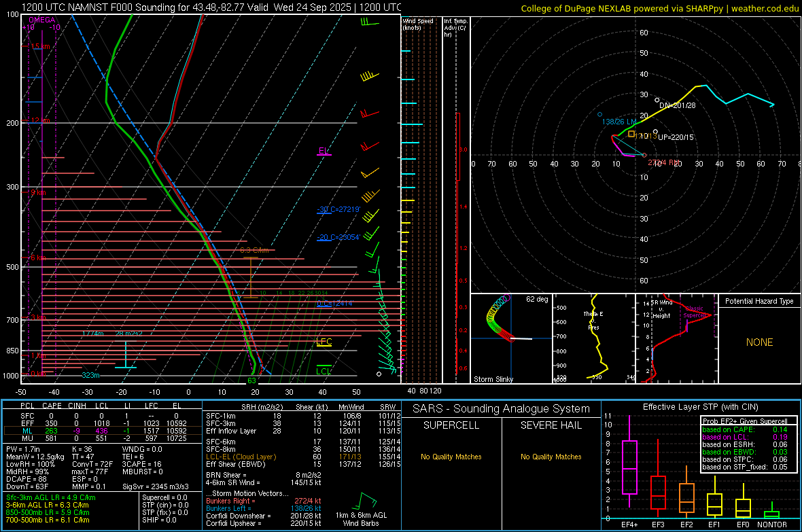This screenshot has width=802, height=532.
Task: Click the orange square marker on hodograph
Action: point(631,134)
